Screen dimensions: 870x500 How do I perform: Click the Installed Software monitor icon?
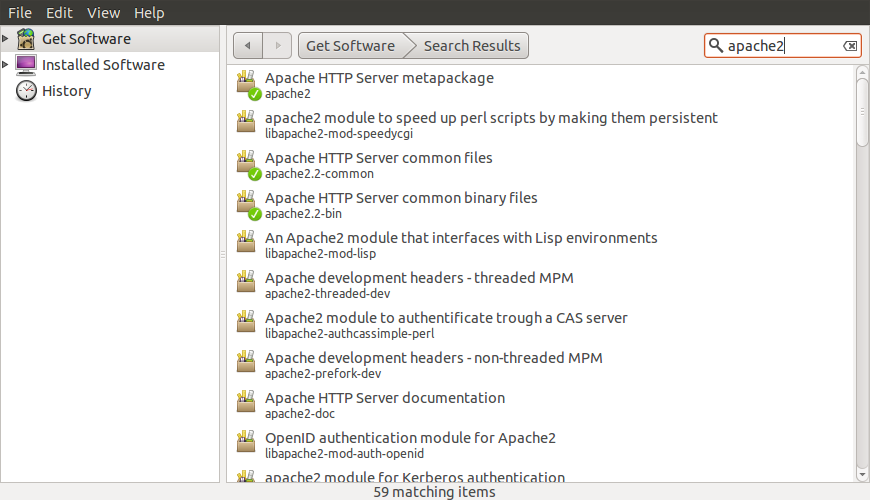pos(26,65)
